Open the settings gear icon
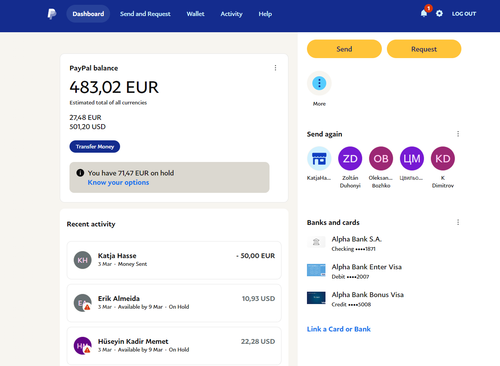This screenshot has height=366, width=500. (439, 14)
